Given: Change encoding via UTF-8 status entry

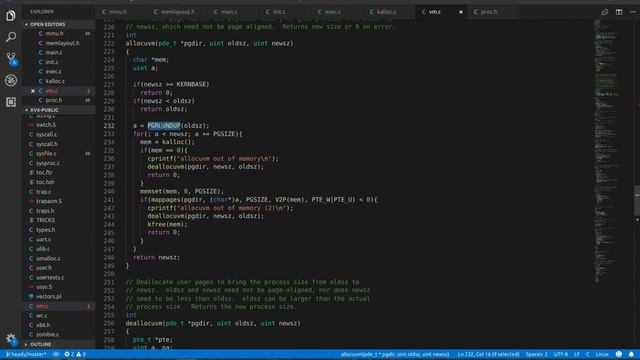Looking at the screenshot, I should click(560, 354).
